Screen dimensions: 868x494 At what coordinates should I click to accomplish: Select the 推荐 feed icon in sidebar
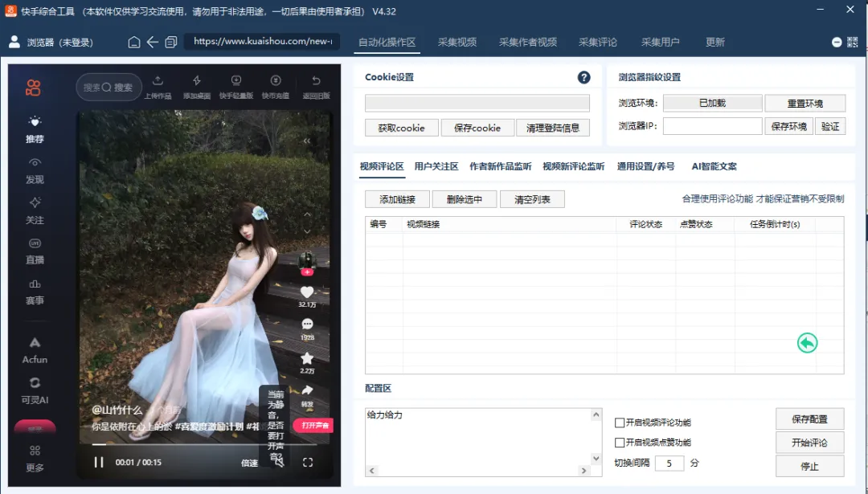34,129
